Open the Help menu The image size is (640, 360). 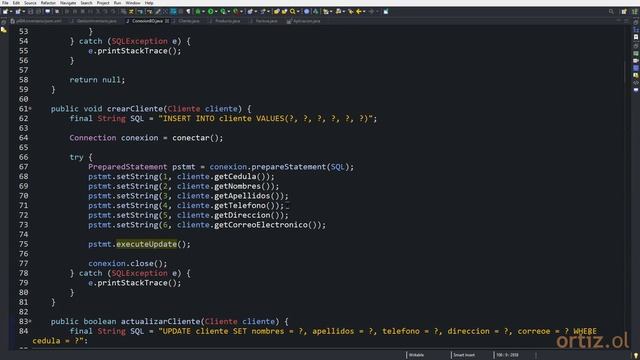[x=149, y=3]
